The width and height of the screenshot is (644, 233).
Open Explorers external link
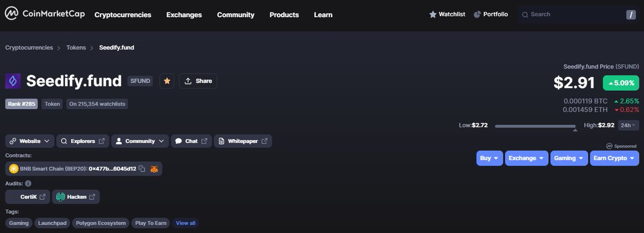point(83,141)
